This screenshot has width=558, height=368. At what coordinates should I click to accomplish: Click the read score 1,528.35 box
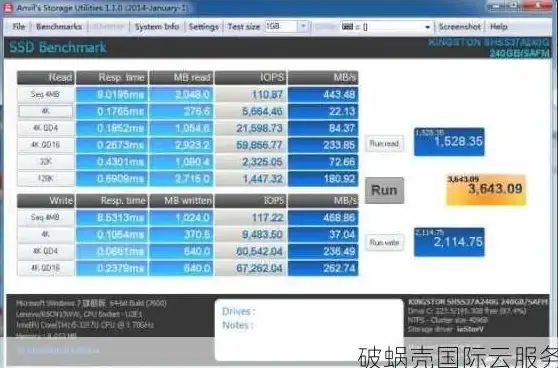click(x=449, y=142)
